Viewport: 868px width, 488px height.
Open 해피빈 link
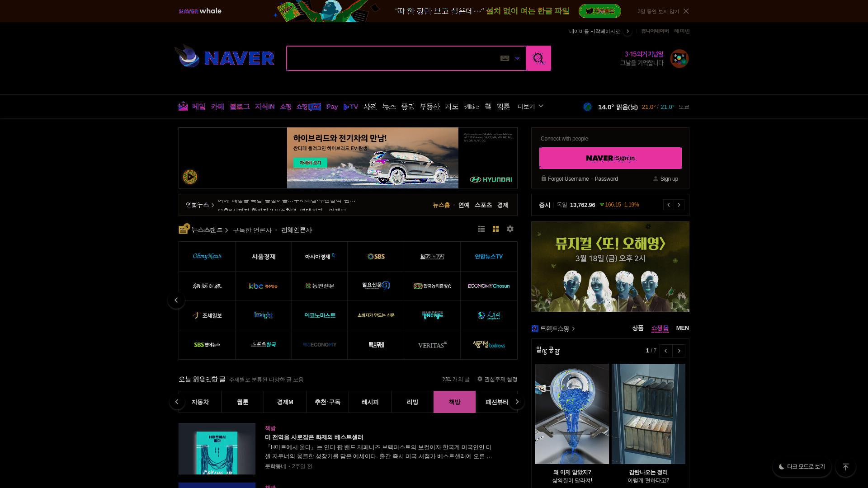point(682,31)
